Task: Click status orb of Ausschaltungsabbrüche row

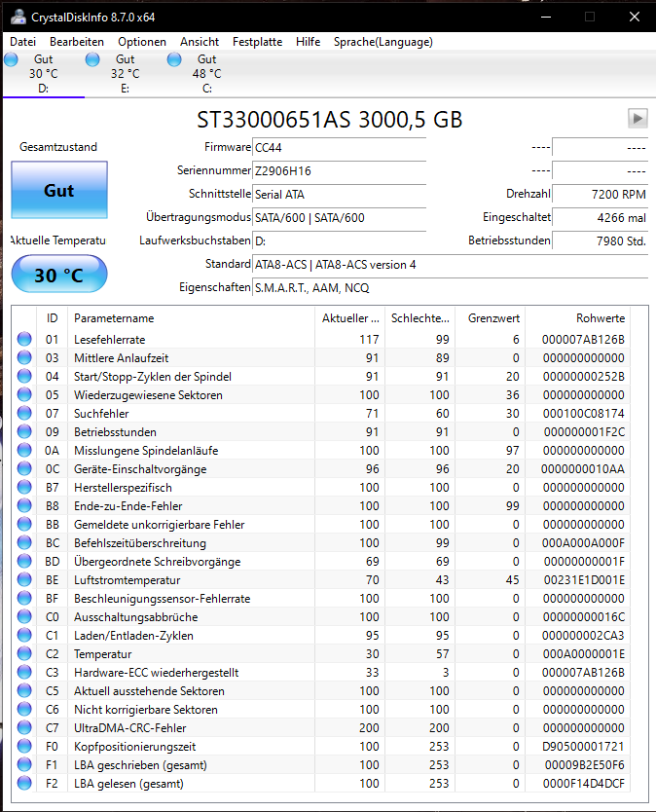Action: (x=24, y=616)
